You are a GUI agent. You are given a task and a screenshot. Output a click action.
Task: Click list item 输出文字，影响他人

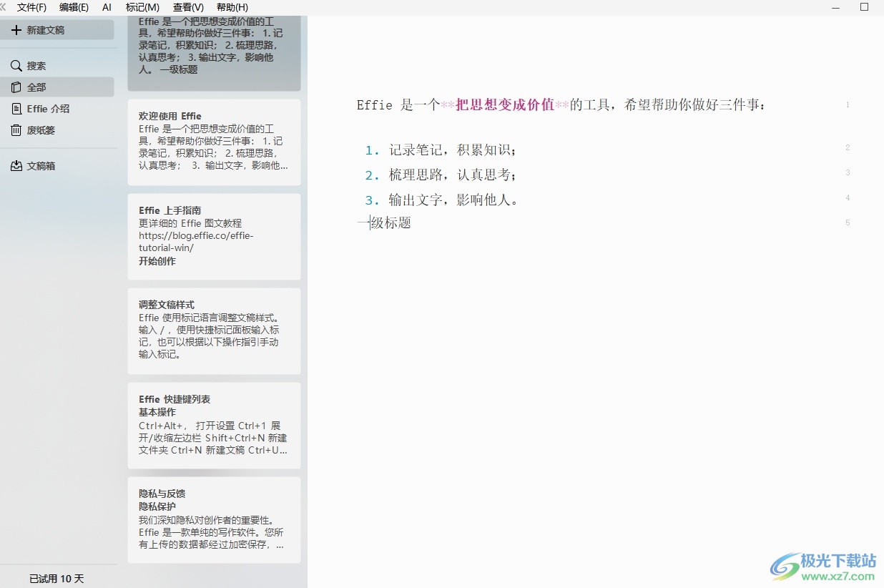[x=453, y=200]
